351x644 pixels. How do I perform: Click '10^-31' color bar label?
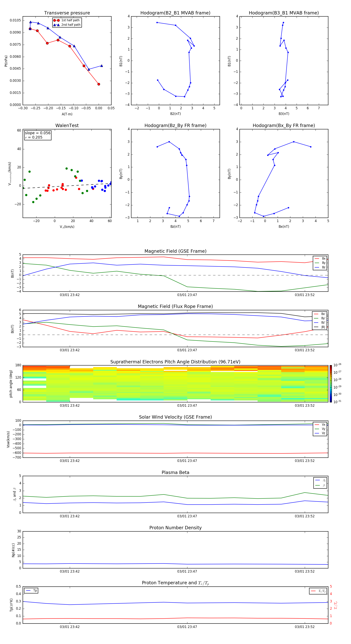pos(337,402)
